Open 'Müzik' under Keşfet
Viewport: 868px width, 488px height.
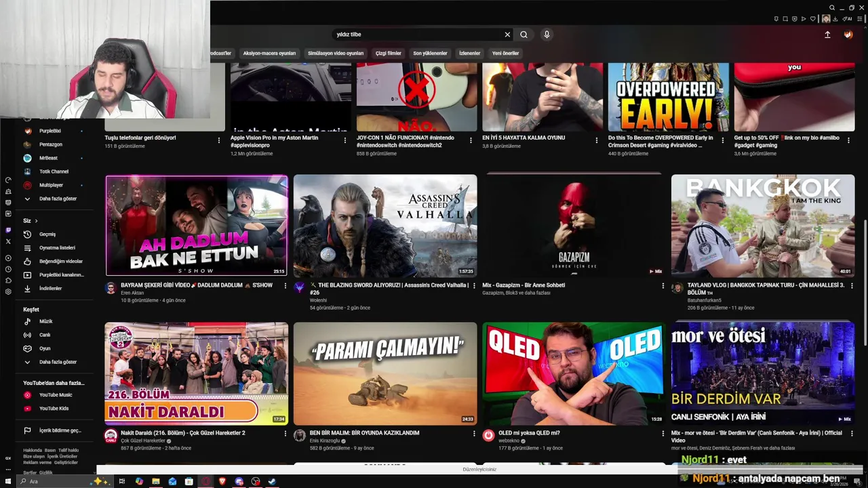pyautogui.click(x=53, y=321)
